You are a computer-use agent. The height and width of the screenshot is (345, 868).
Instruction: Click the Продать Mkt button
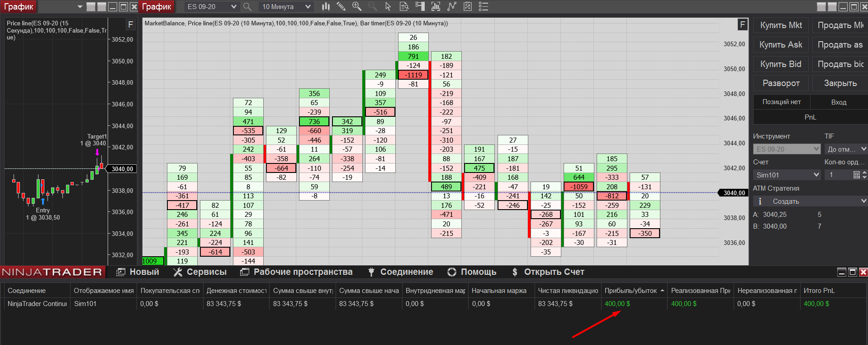(840, 25)
